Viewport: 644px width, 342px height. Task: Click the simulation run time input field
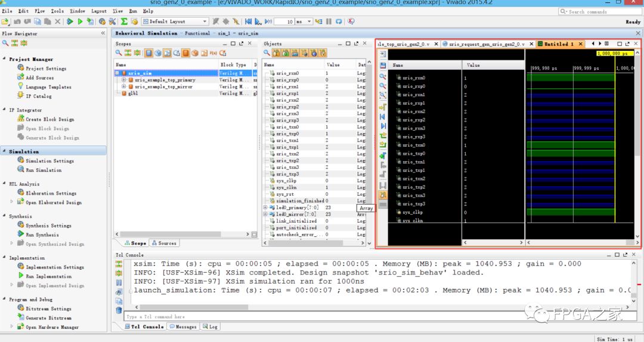point(284,21)
